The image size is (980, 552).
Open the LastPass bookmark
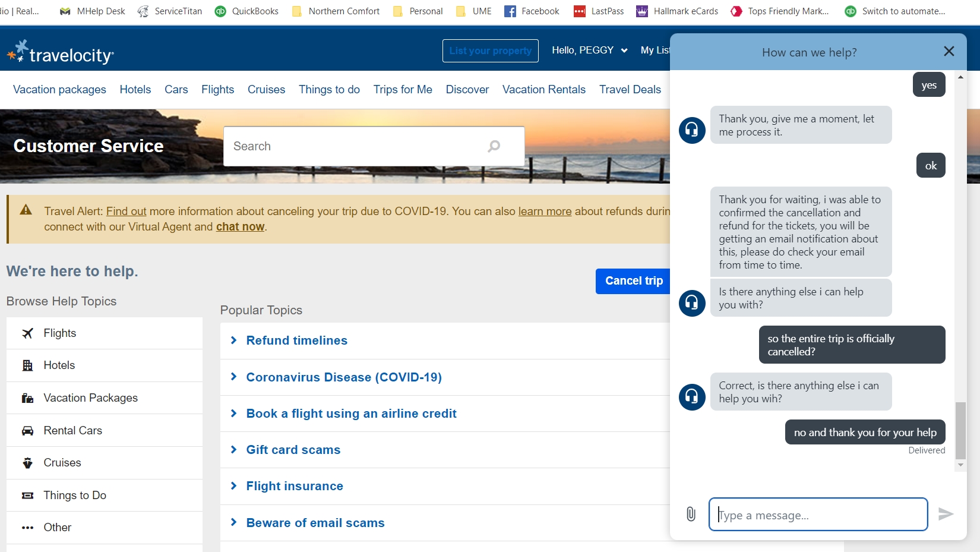coord(599,11)
